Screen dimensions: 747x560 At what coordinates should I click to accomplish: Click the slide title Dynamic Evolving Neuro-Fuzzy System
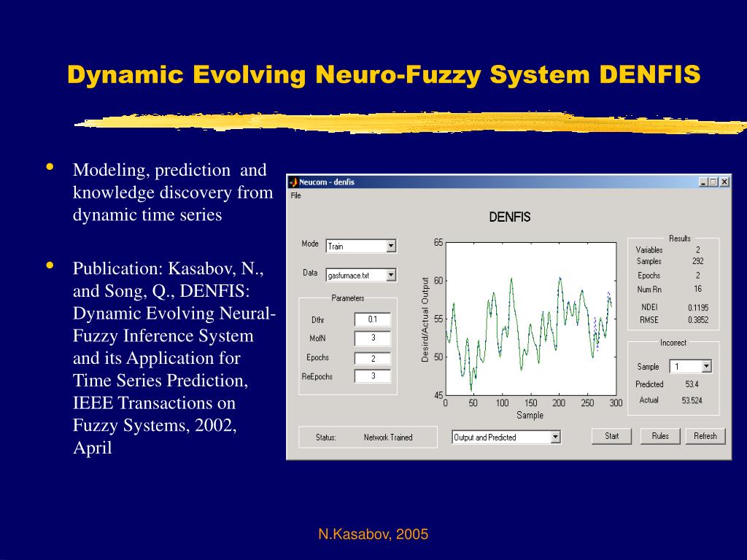pos(384,75)
